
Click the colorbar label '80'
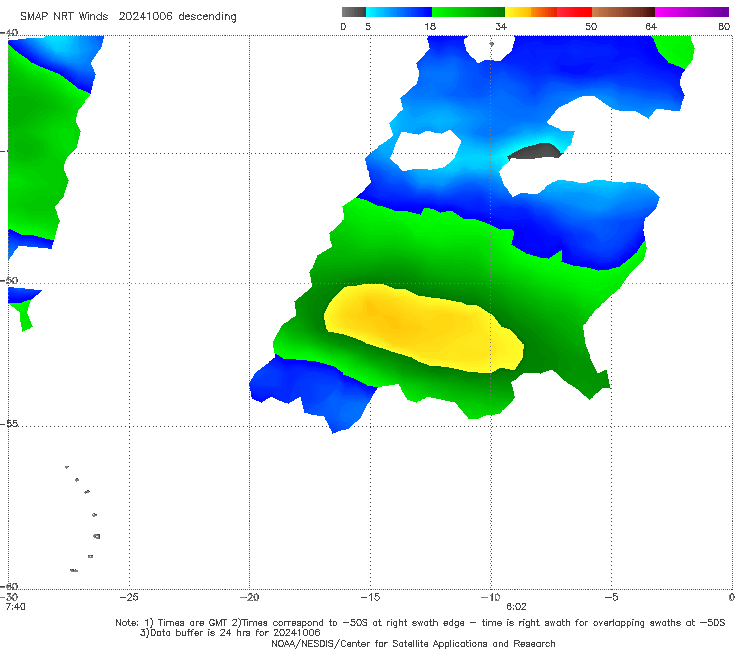tap(724, 26)
